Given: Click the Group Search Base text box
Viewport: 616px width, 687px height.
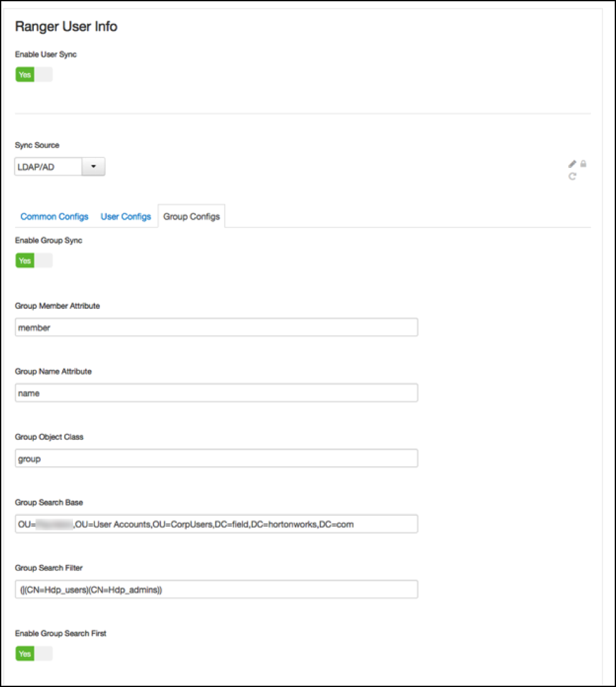Looking at the screenshot, I should [x=216, y=523].
